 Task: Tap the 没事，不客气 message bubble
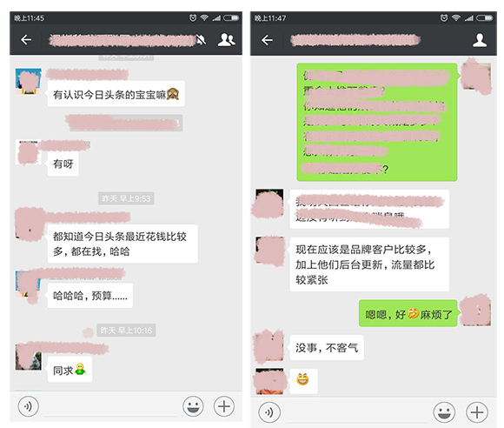(327, 348)
